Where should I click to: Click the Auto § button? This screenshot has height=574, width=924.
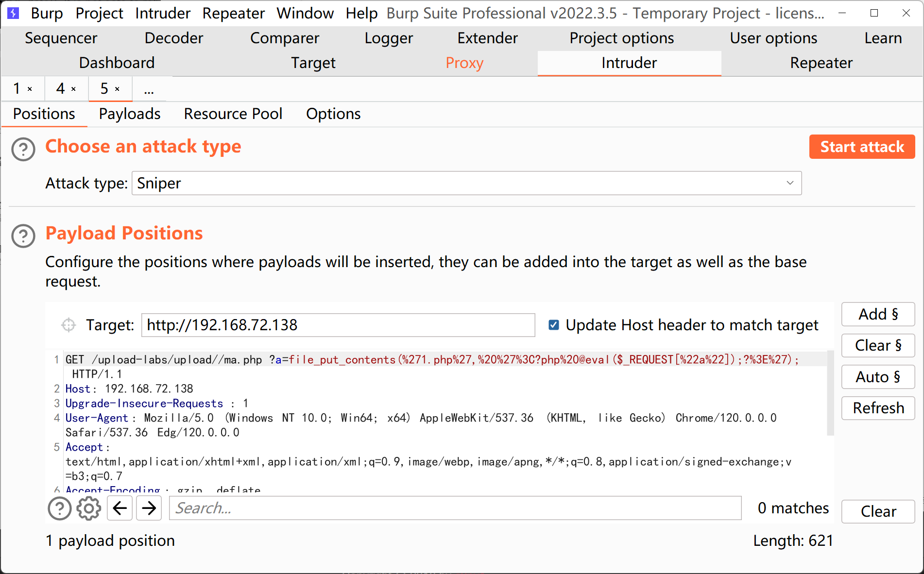pyautogui.click(x=878, y=377)
